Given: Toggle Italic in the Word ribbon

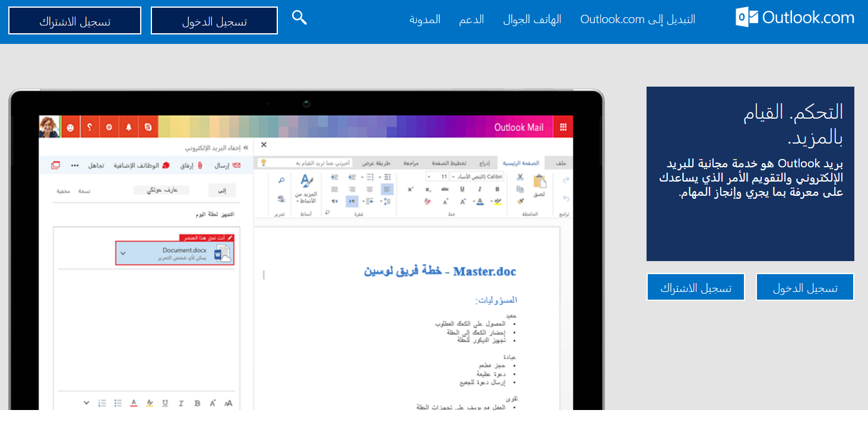Looking at the screenshot, I should [x=479, y=189].
